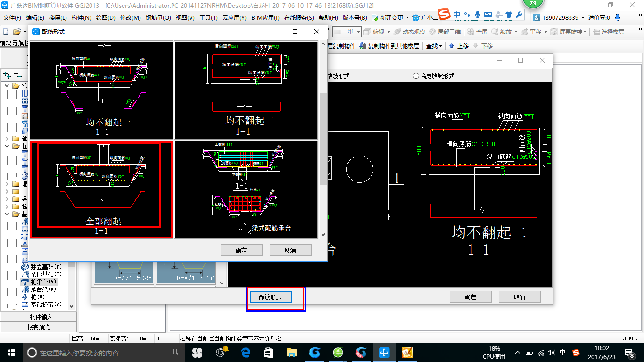Select 条形基础(T) in the navigation tree

(46, 274)
